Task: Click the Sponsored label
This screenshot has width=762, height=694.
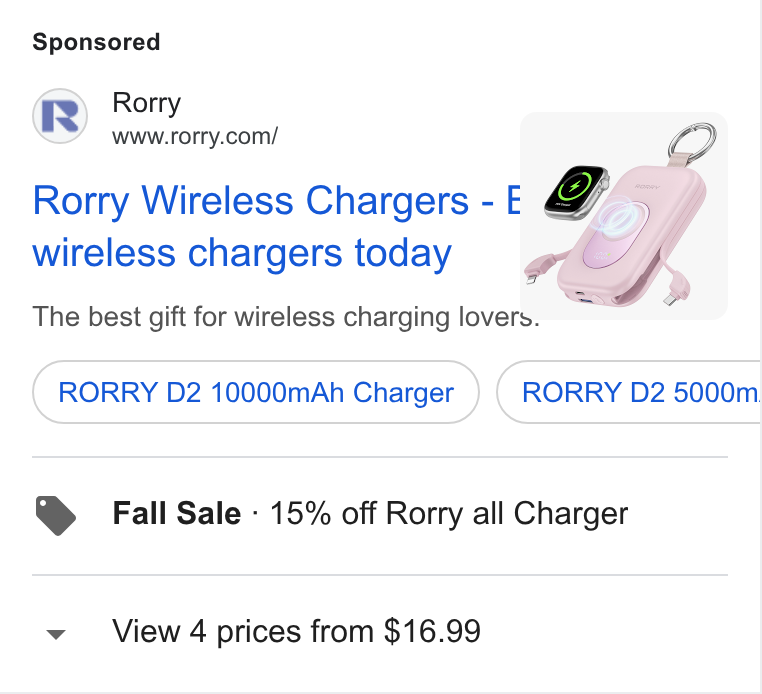Action: click(x=96, y=42)
